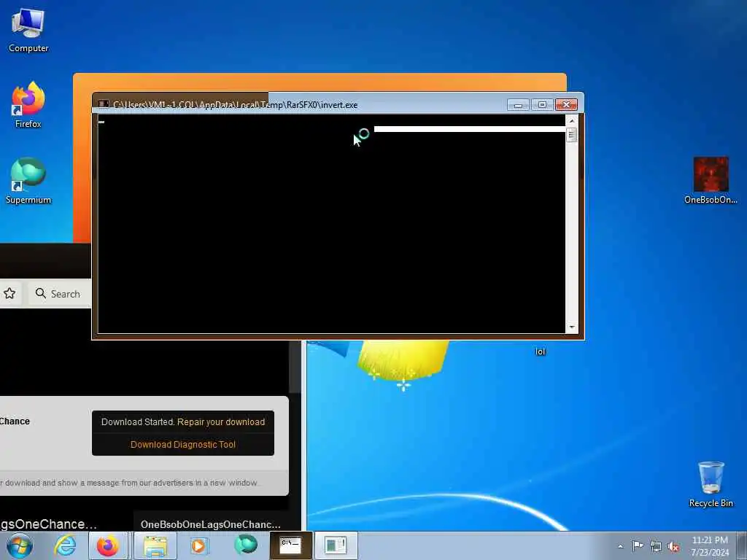Open the Recycle Bin desktop icon
Viewport: 747px width, 560px height.
(x=711, y=484)
